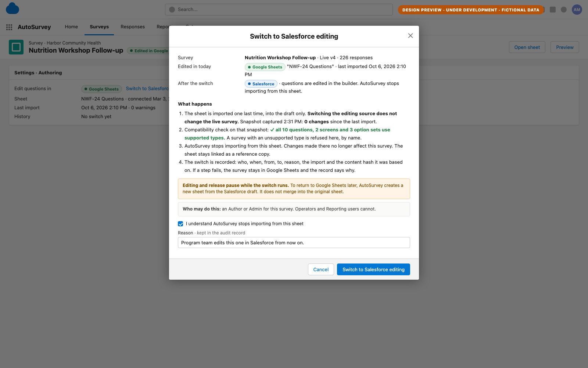Click the Design Preview banner

coord(471,10)
